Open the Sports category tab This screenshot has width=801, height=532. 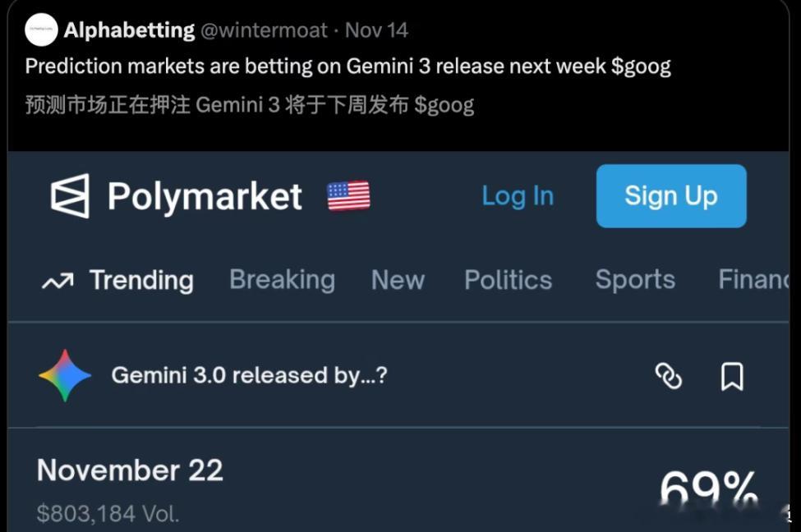pos(635,280)
